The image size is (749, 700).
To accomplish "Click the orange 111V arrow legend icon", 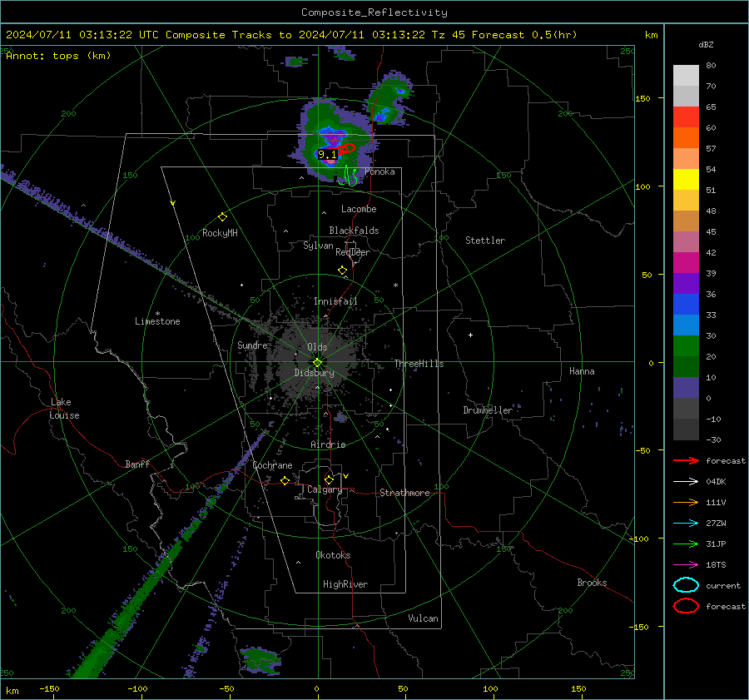I will click(x=686, y=502).
